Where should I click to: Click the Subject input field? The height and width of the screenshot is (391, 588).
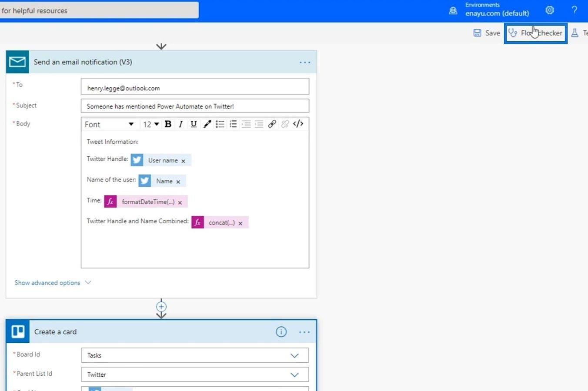(195, 106)
